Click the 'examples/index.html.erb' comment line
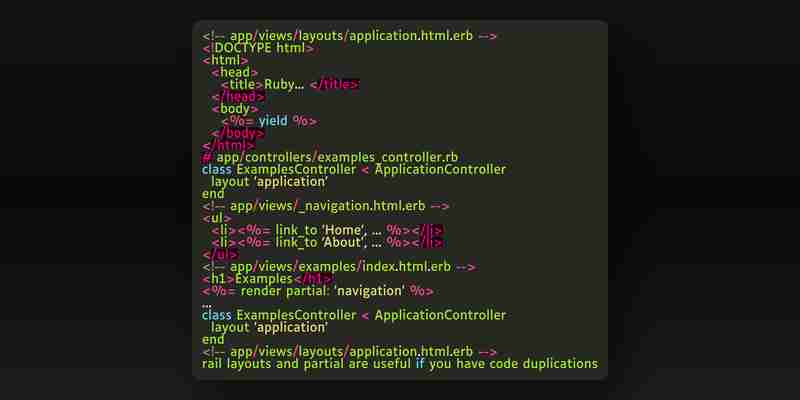The image size is (800, 400). click(x=339, y=267)
